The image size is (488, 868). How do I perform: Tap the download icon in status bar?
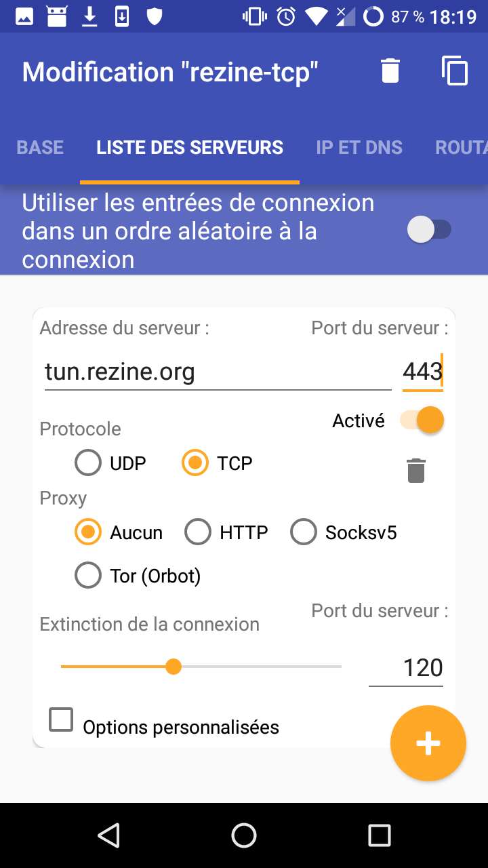click(x=89, y=16)
